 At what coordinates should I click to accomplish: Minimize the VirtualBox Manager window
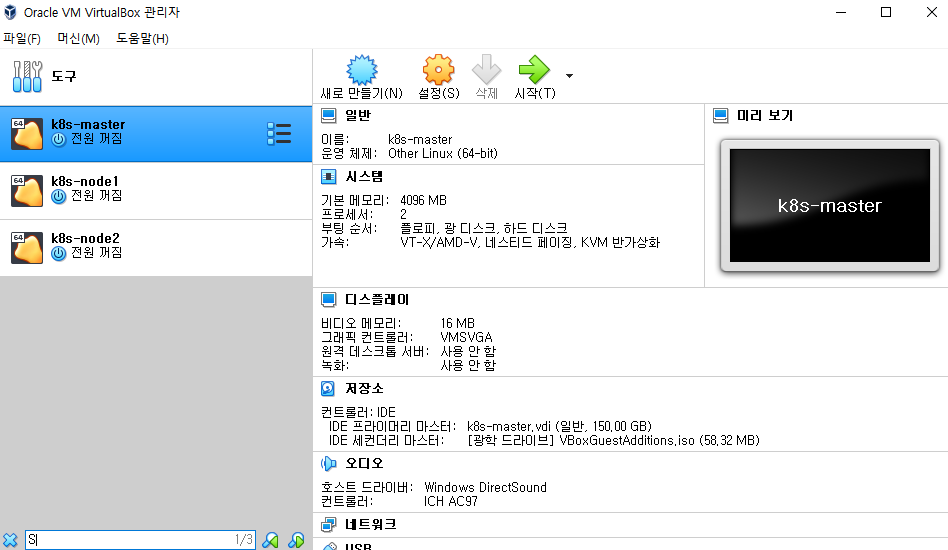pyautogui.click(x=841, y=12)
